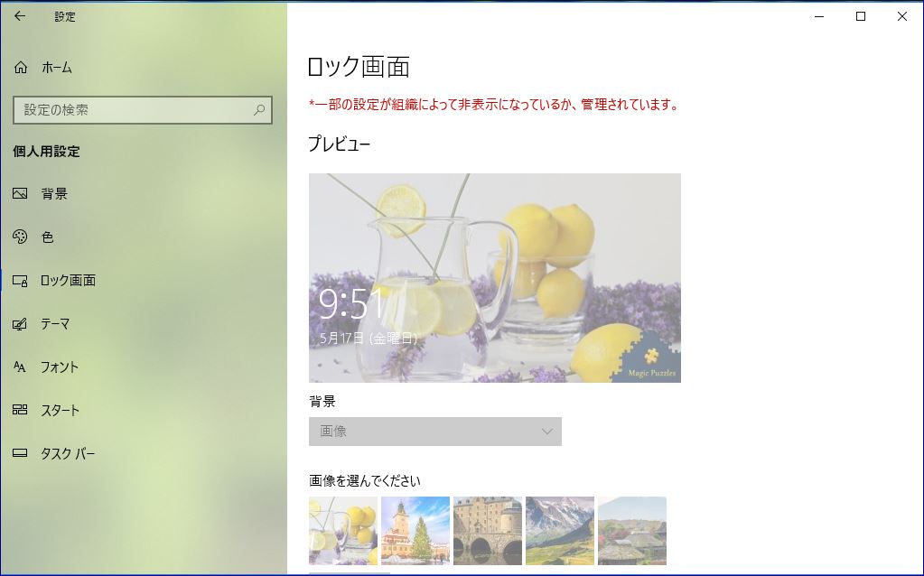Click the ロック画面 monitor-lock icon

[x=20, y=281]
